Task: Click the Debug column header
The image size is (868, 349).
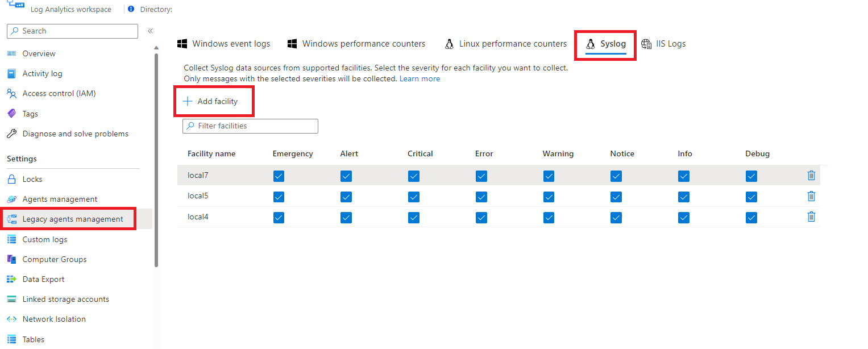Action: (758, 153)
